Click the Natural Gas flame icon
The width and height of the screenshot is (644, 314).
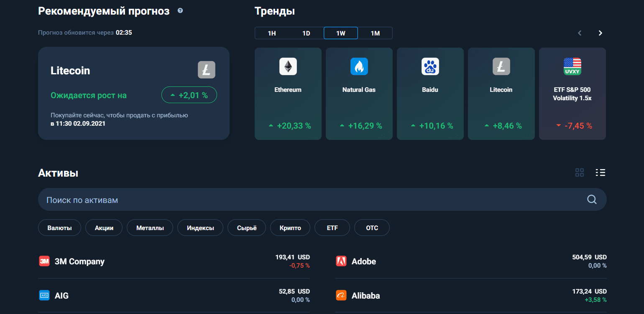point(359,66)
